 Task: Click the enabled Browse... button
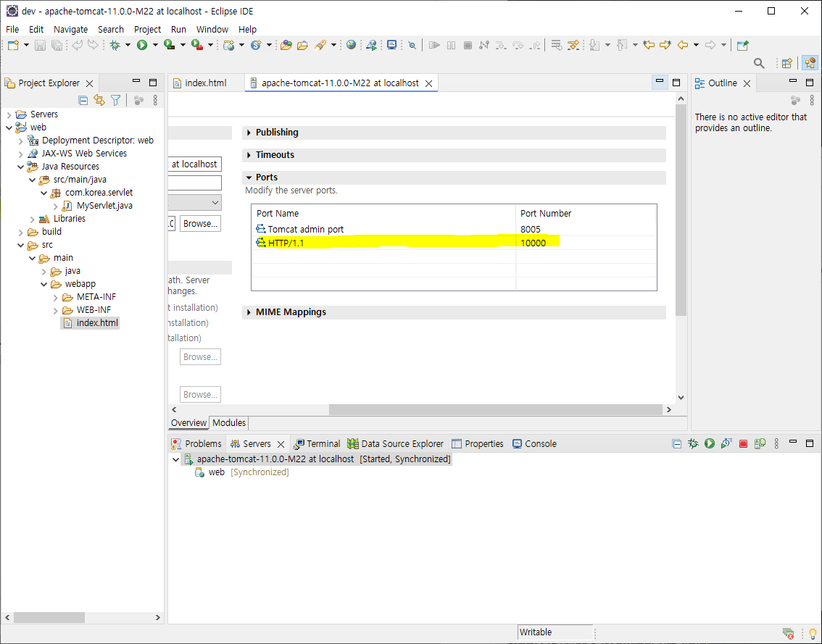pos(200,223)
